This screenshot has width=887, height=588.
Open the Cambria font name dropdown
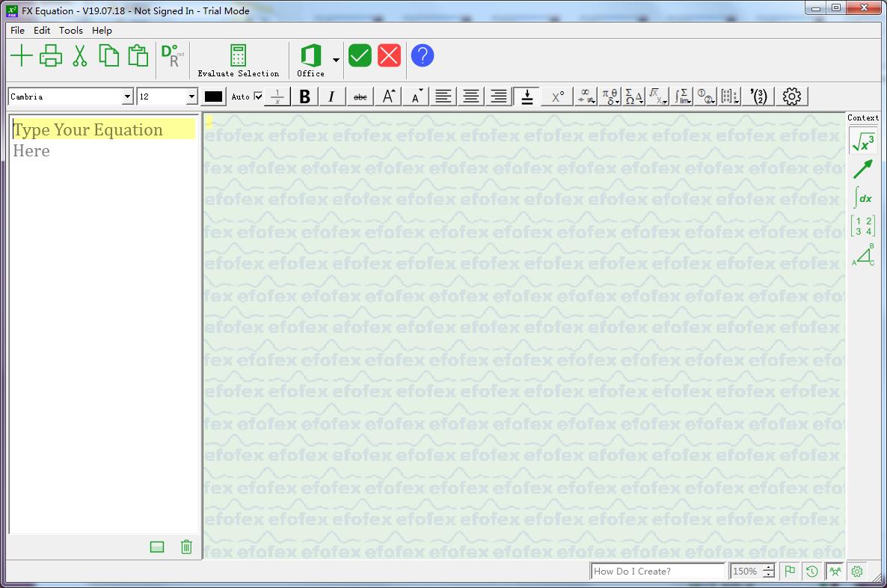(127, 97)
